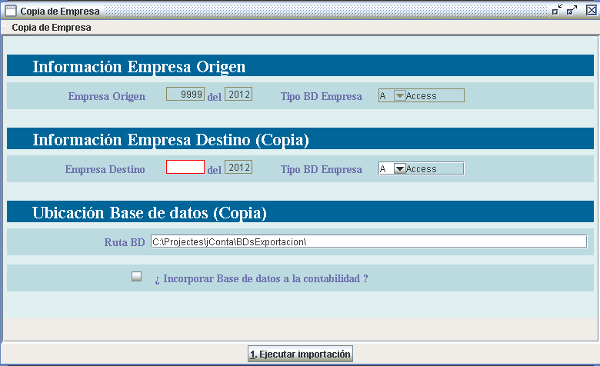Open the destination Tipo BD Empresa dropdown arrow
The height and width of the screenshot is (366, 600).
pyautogui.click(x=399, y=168)
